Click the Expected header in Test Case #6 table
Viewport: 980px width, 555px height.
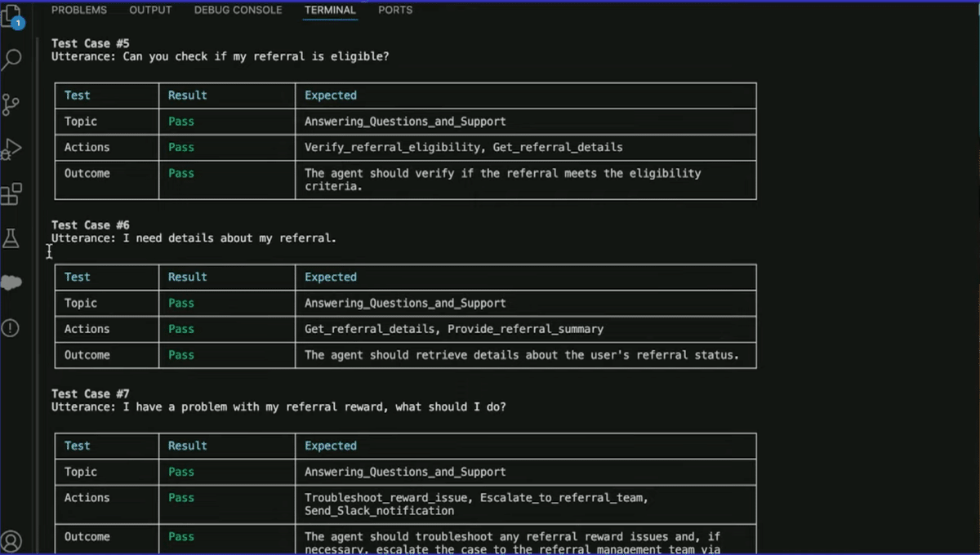click(331, 277)
